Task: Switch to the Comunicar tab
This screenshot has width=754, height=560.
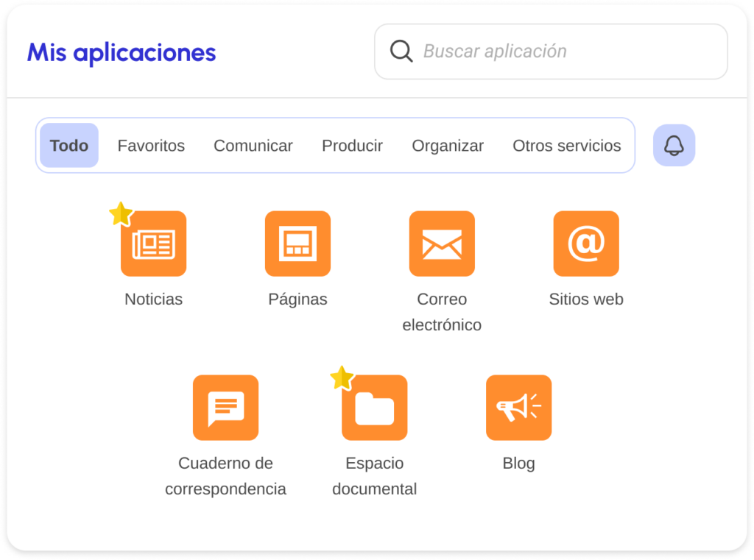Action: pyautogui.click(x=253, y=145)
